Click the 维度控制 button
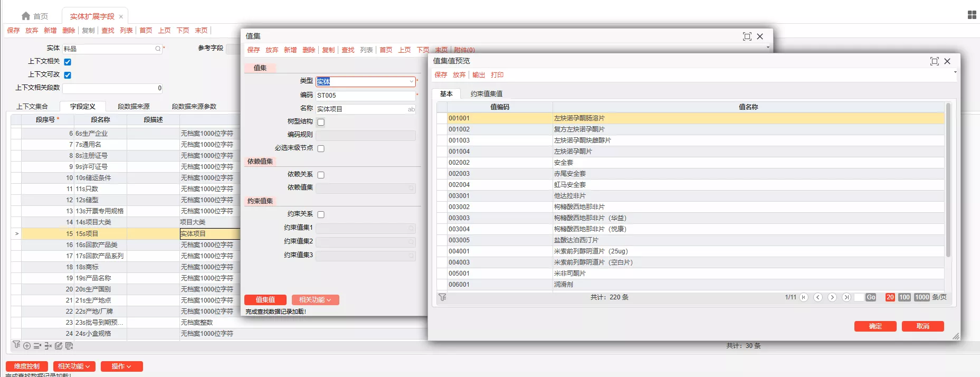The image size is (980, 377). click(x=27, y=366)
